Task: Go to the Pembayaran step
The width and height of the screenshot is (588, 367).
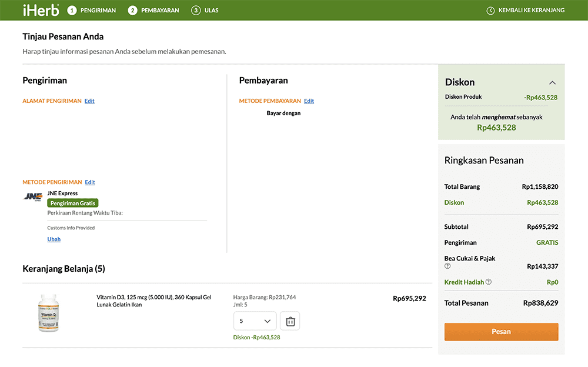Action: (160, 11)
